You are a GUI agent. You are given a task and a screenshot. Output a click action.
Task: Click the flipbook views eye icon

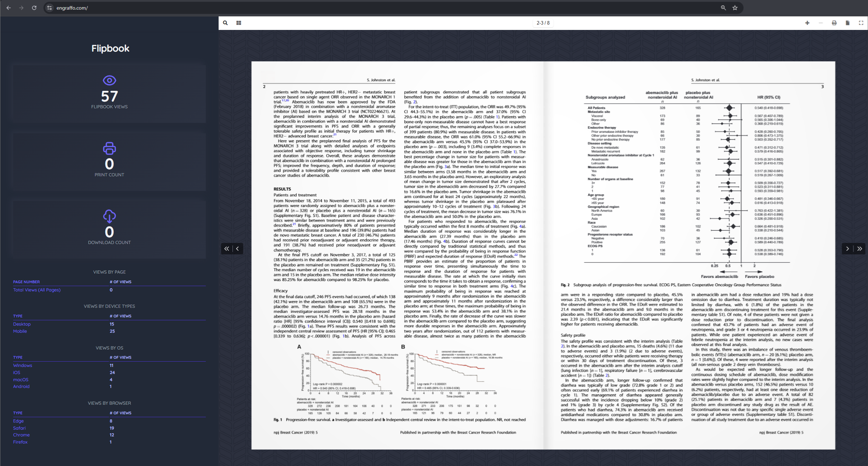(109, 81)
